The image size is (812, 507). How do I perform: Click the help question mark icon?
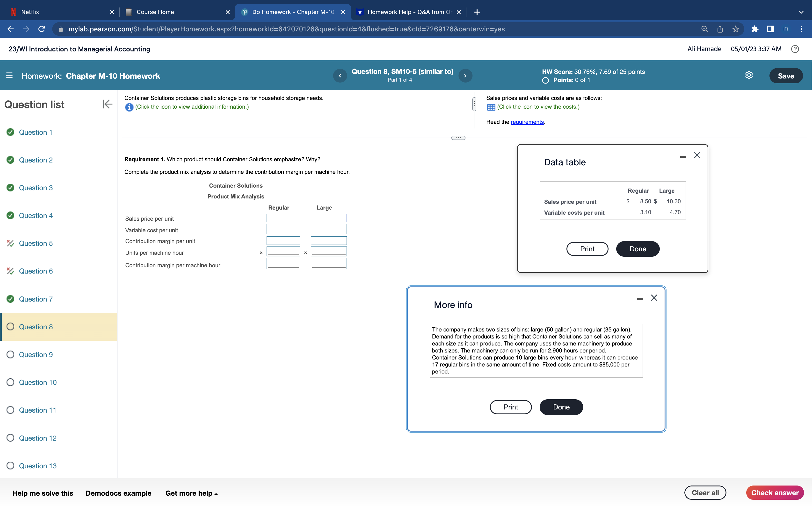[795, 49]
